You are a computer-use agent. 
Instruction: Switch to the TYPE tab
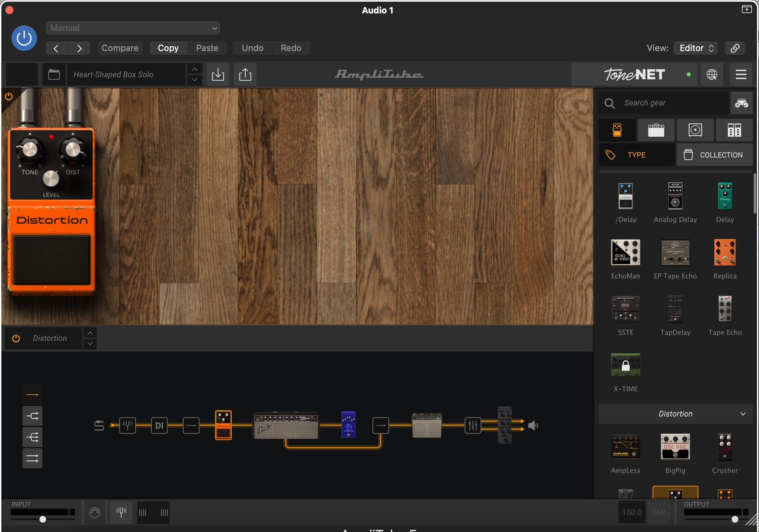pos(636,155)
